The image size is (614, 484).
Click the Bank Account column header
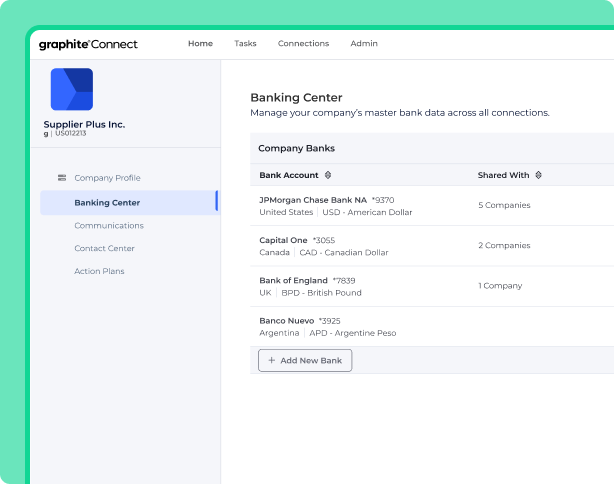coord(289,175)
